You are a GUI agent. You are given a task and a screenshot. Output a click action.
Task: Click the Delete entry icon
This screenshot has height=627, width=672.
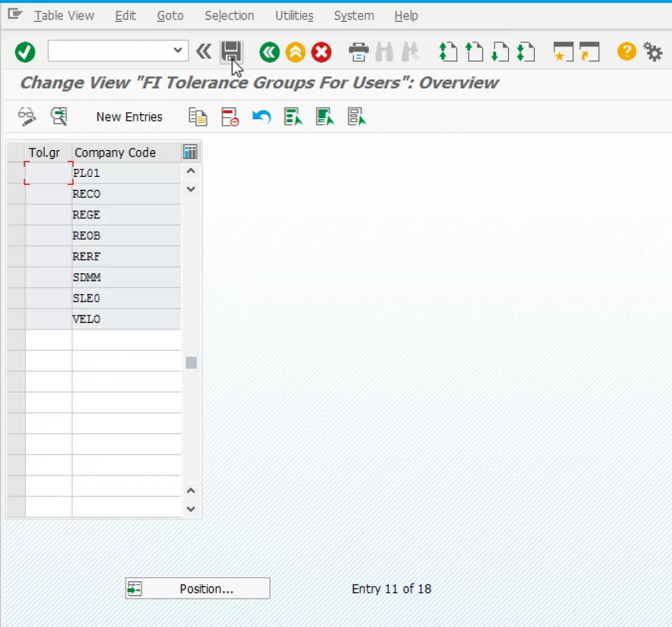(x=230, y=116)
